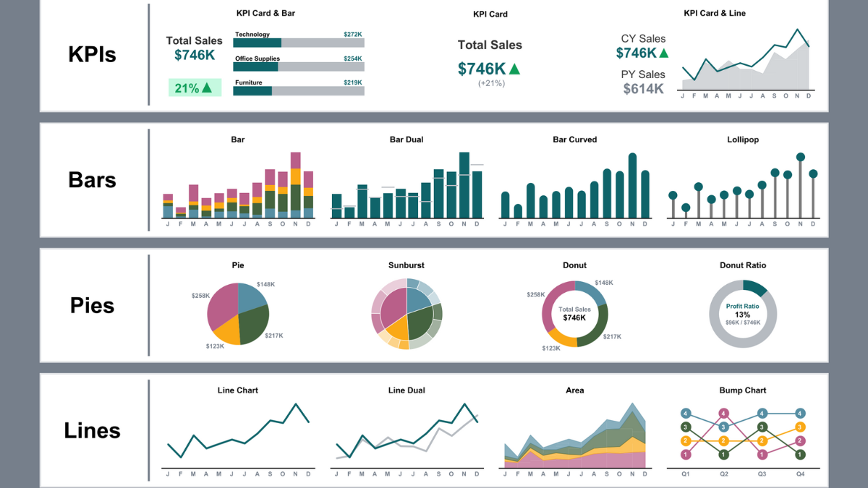The image size is (868, 488).
Task: Click the orange rank 3 circle at Q4
Action: [800, 427]
